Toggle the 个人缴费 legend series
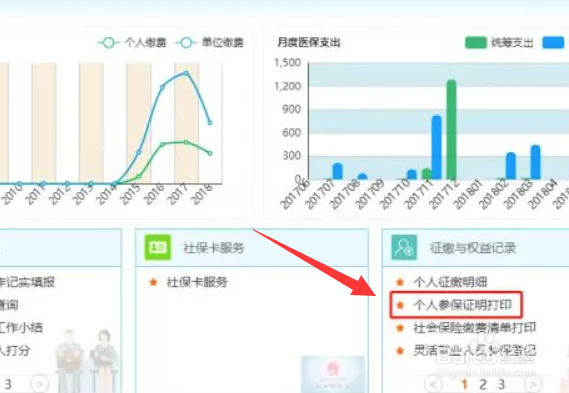Viewport: 569px width, 393px height. click(x=132, y=42)
